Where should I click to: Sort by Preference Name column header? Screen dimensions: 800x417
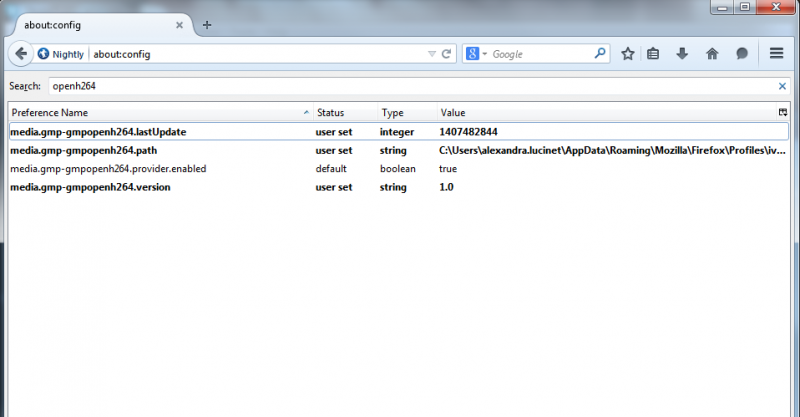160,113
